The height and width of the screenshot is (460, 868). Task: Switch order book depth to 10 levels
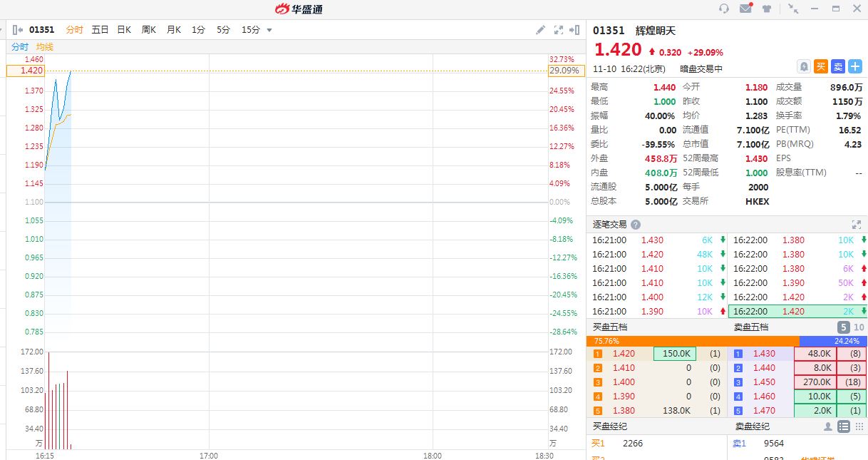857,327
